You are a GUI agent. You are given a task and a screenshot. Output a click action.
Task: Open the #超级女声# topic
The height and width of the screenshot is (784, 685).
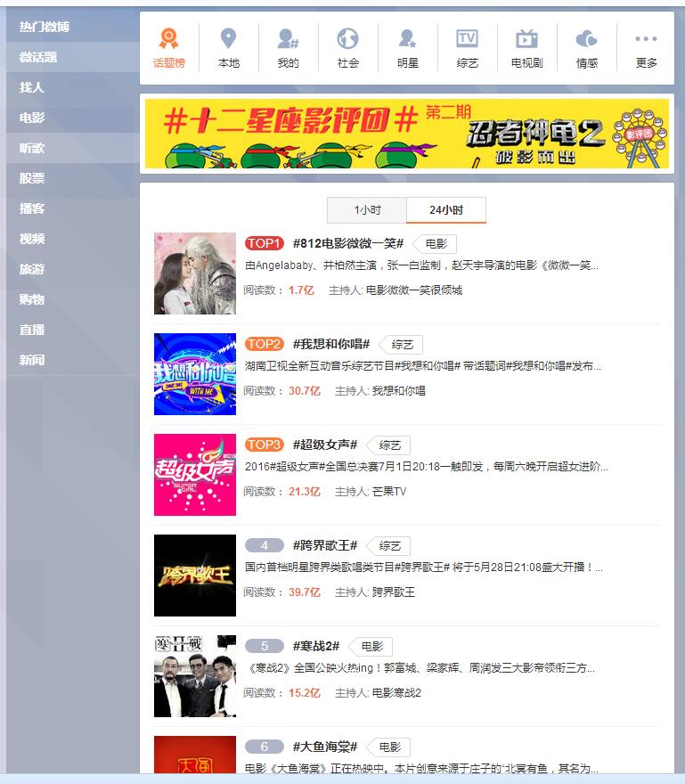tap(325, 445)
